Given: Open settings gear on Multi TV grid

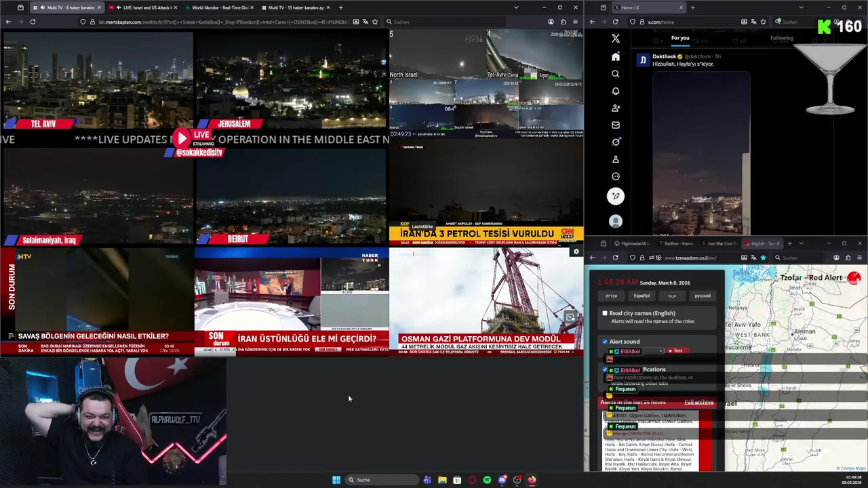Looking at the screenshot, I should [576, 251].
